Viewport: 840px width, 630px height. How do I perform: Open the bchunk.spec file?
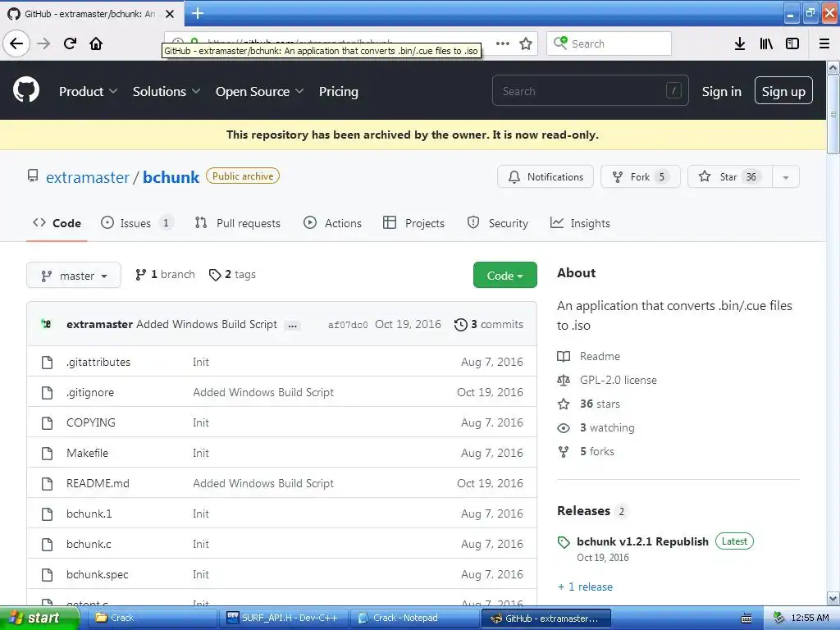pos(98,575)
